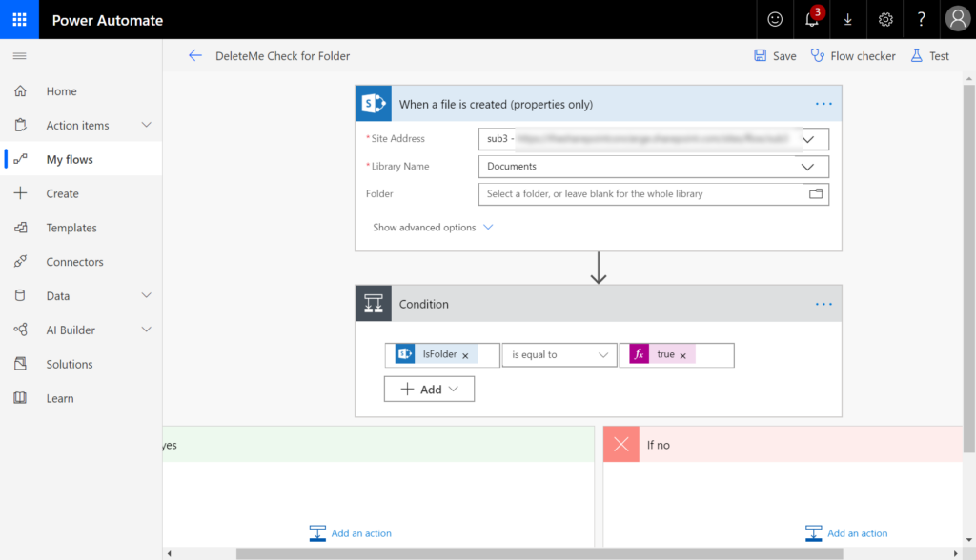The image size is (976, 560).
Task: Open the user account avatar
Action: point(957,19)
